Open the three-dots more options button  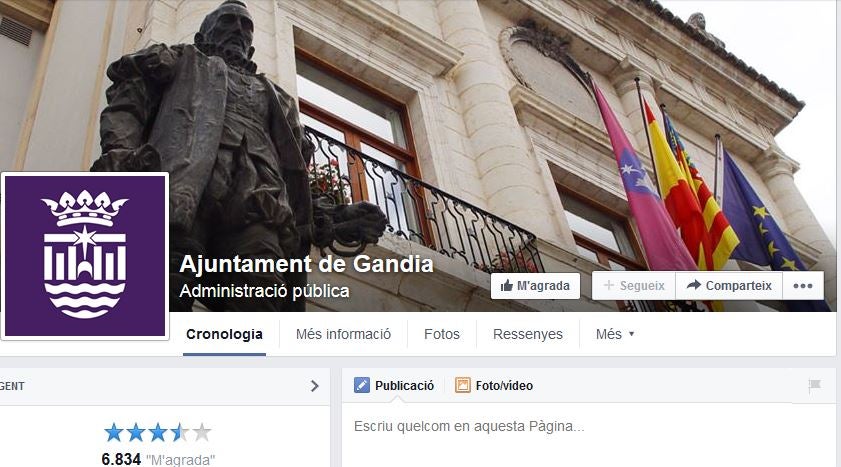pyautogui.click(x=802, y=286)
